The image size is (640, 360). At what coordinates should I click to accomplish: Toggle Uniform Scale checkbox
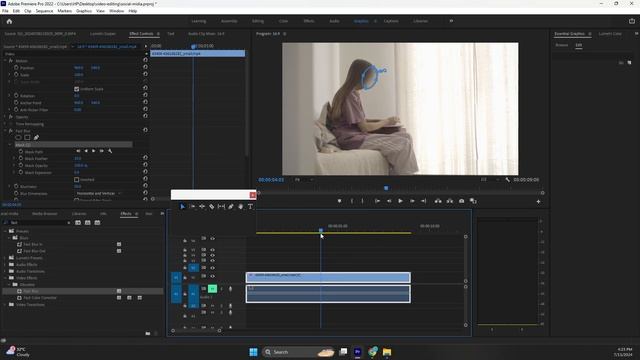click(x=76, y=89)
